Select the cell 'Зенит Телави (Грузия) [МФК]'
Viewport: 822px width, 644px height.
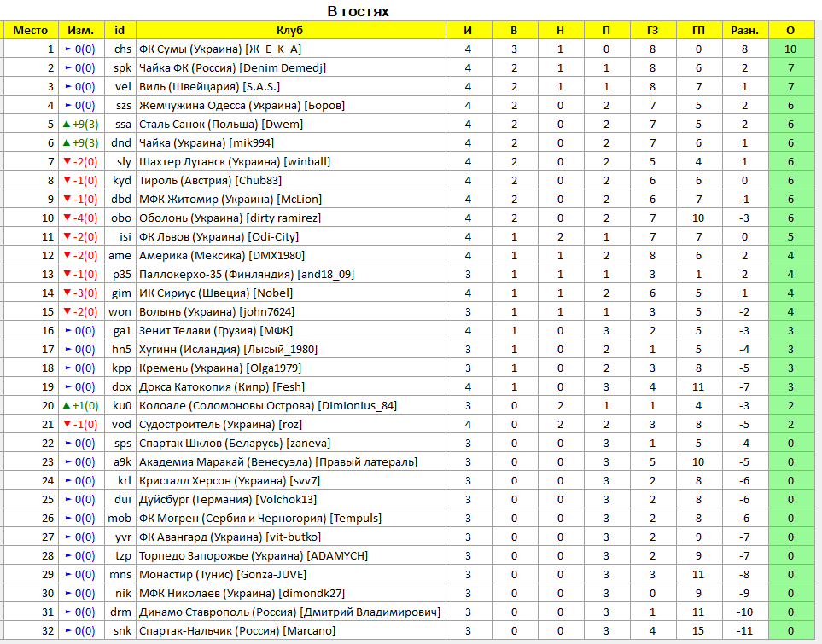click(291, 331)
